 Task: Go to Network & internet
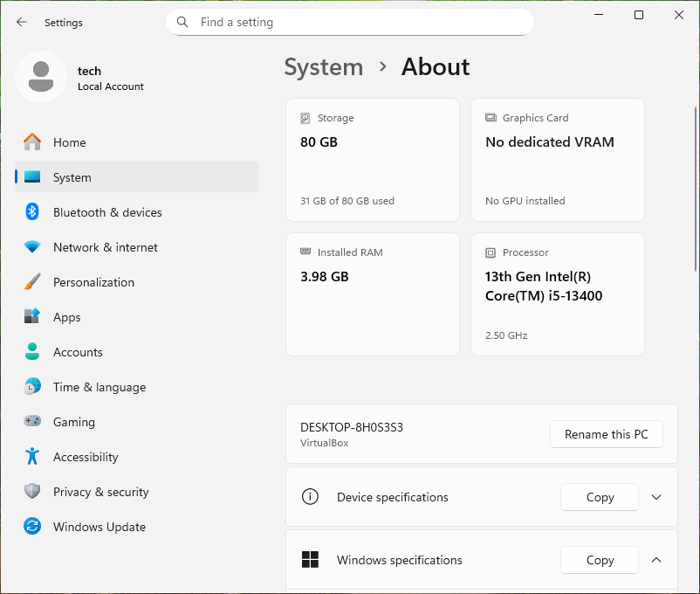(137, 246)
